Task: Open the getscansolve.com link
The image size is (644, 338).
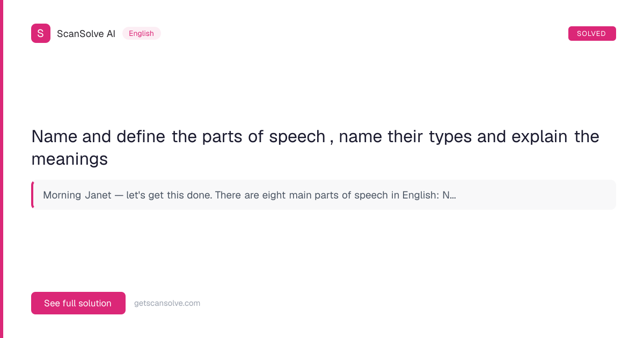Action: click(167, 303)
